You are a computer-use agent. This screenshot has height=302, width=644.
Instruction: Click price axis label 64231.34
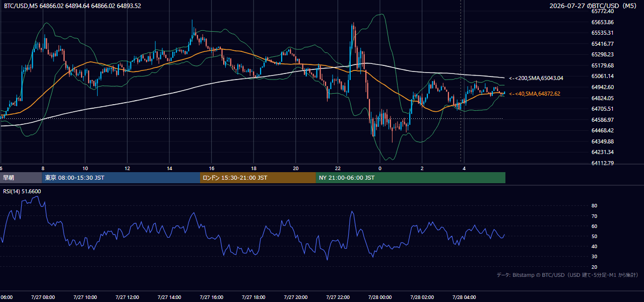click(x=603, y=152)
